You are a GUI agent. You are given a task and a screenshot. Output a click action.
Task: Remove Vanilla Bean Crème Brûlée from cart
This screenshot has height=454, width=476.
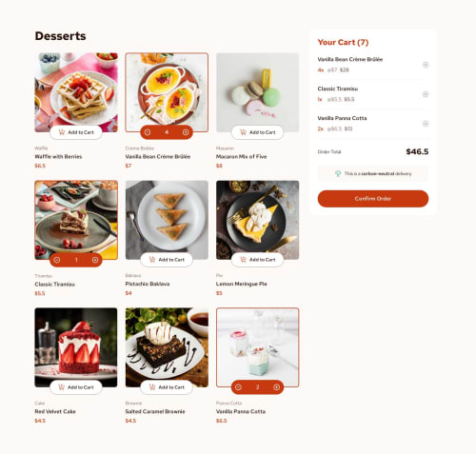point(426,65)
